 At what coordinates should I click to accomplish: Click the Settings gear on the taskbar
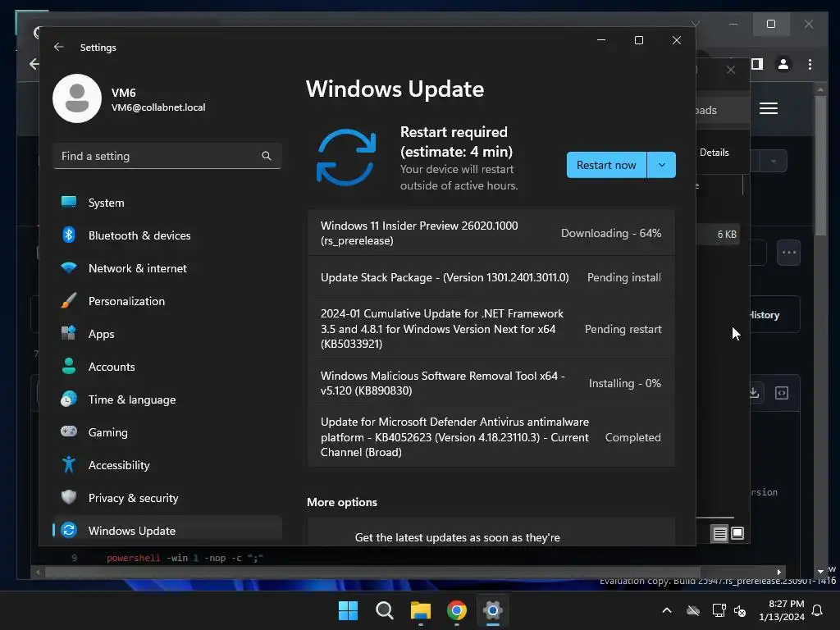(493, 610)
